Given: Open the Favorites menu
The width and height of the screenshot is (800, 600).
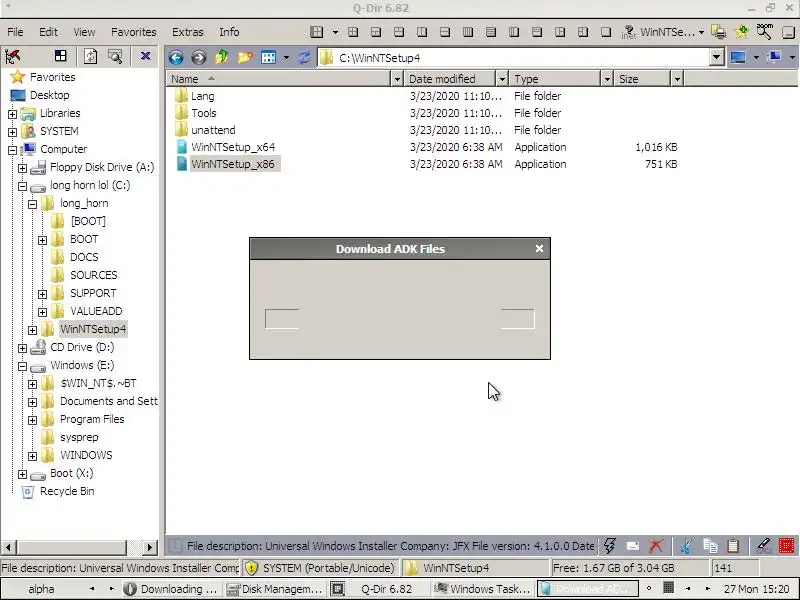Looking at the screenshot, I should [x=134, y=32].
